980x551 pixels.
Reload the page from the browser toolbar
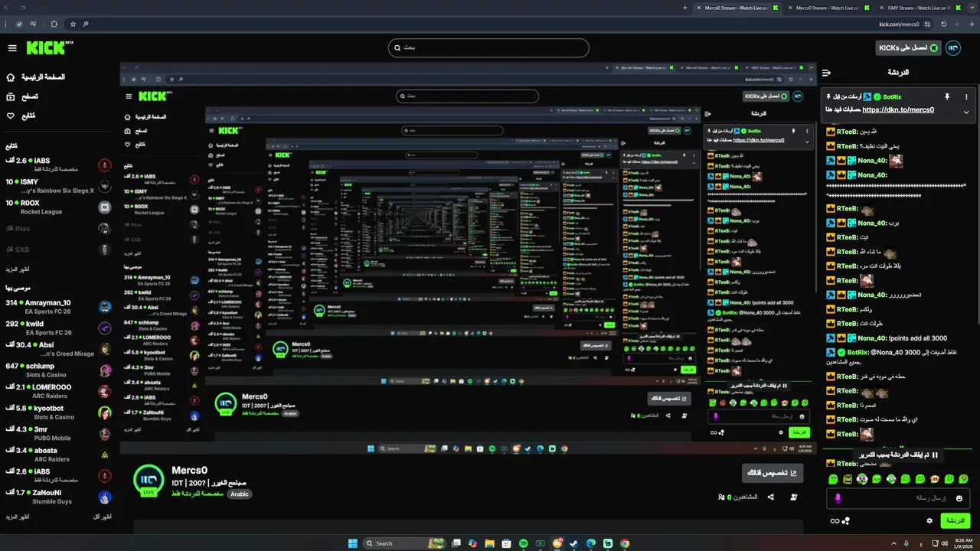944,24
